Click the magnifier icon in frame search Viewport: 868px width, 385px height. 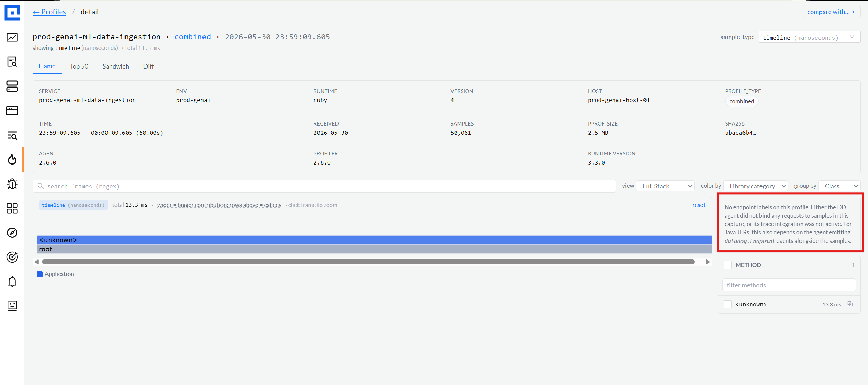pos(41,186)
